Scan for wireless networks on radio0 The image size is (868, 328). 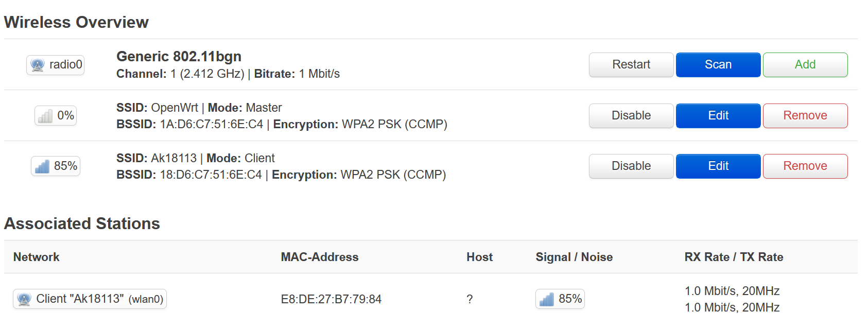point(718,65)
